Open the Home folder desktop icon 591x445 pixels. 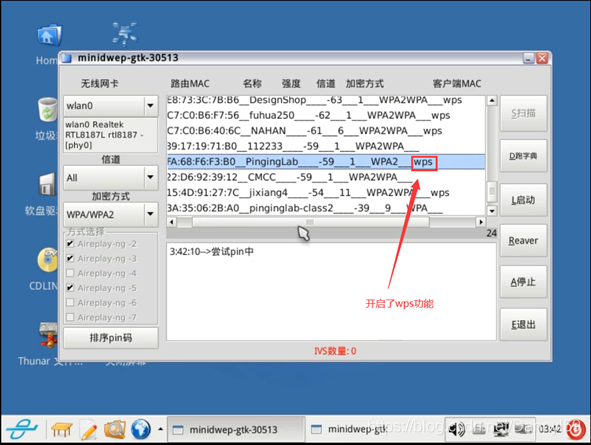pos(49,35)
